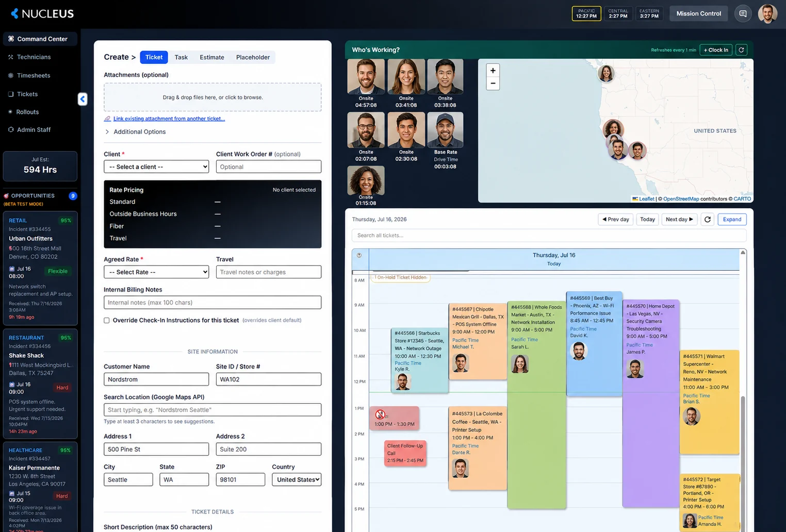Open the chat messages icon
Screen dimensions: 786x532
(x=743, y=13)
